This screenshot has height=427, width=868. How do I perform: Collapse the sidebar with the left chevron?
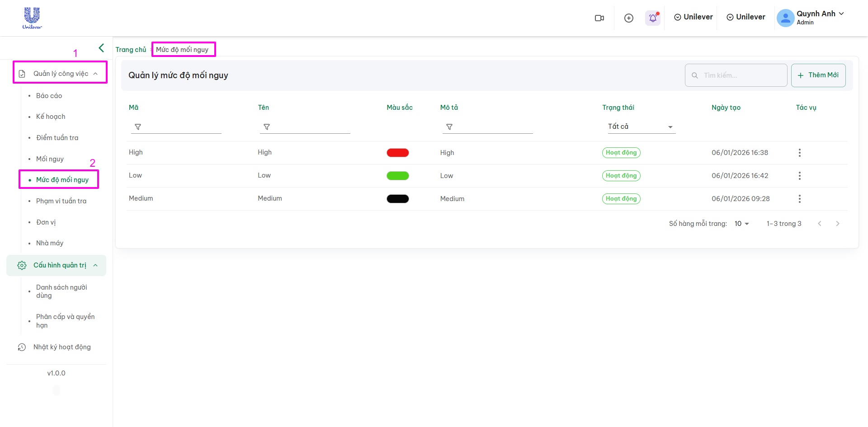click(x=101, y=48)
